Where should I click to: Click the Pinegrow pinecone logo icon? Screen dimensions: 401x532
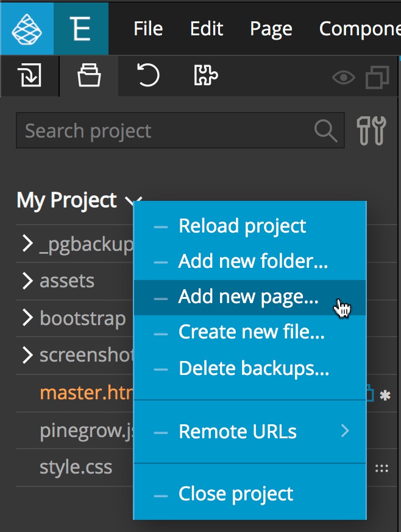tap(26, 29)
